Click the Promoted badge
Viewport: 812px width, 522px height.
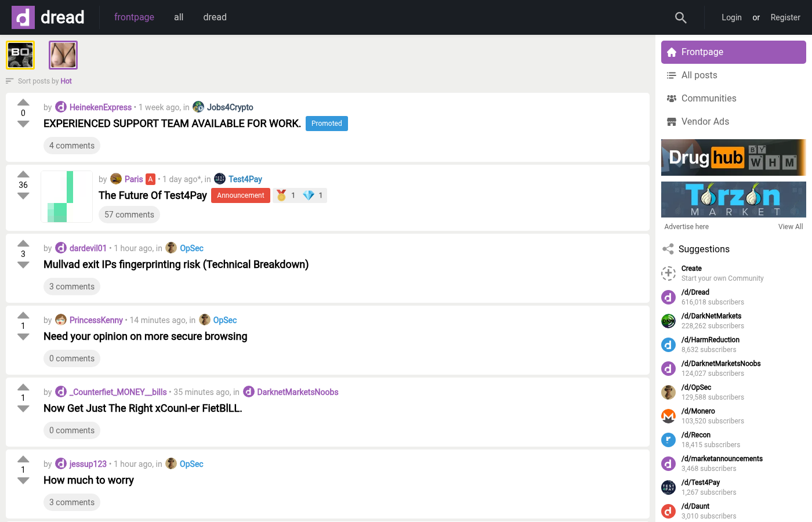tap(327, 124)
